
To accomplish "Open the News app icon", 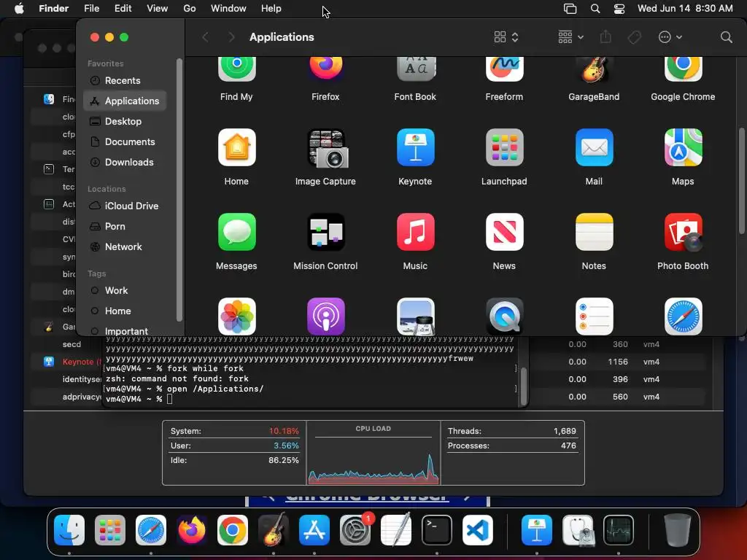I will (505, 232).
